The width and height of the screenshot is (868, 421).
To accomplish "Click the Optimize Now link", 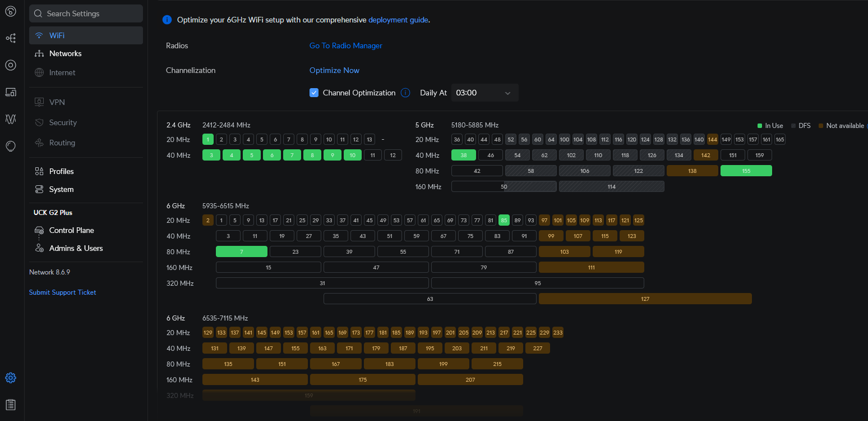I will (334, 70).
